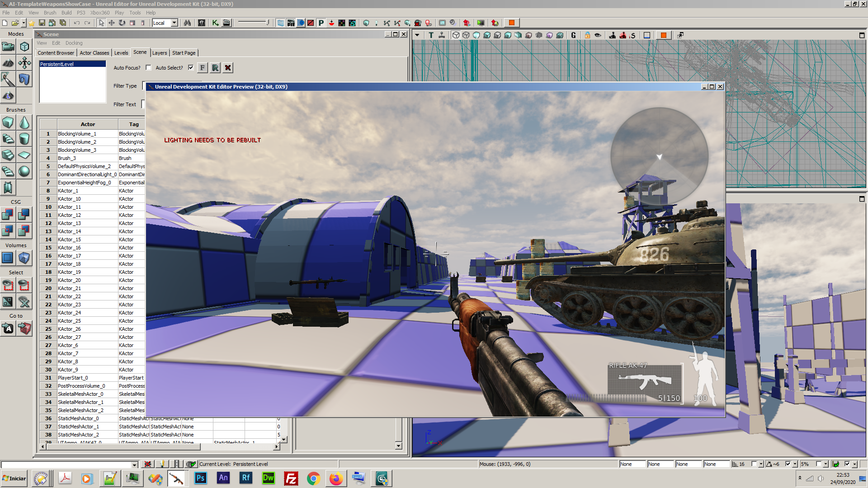Image resolution: width=868 pixels, height=488 pixels.
Task: Open Photoshop from the taskbar
Action: (200, 478)
